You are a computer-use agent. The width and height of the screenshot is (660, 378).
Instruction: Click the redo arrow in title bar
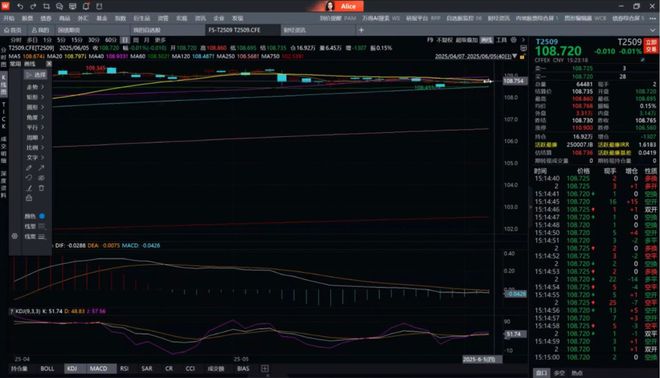tap(33, 6)
